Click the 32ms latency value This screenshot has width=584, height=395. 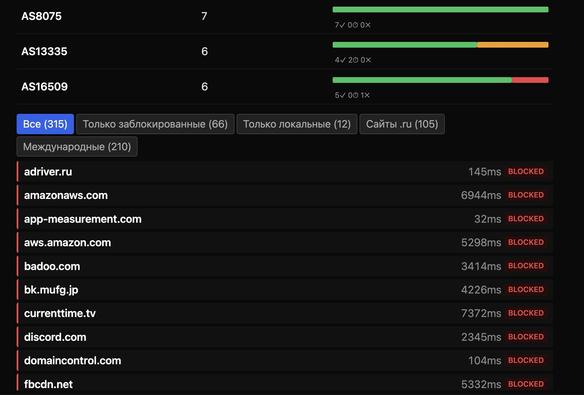pos(488,219)
